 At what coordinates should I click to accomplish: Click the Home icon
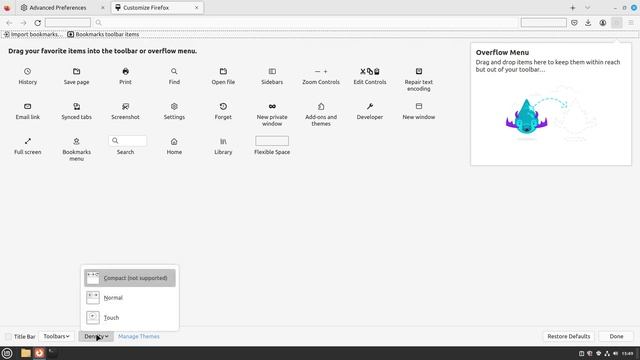(x=174, y=141)
